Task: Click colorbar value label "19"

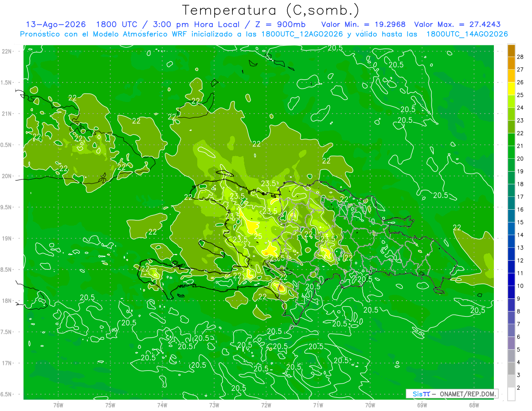Action: 521,171
